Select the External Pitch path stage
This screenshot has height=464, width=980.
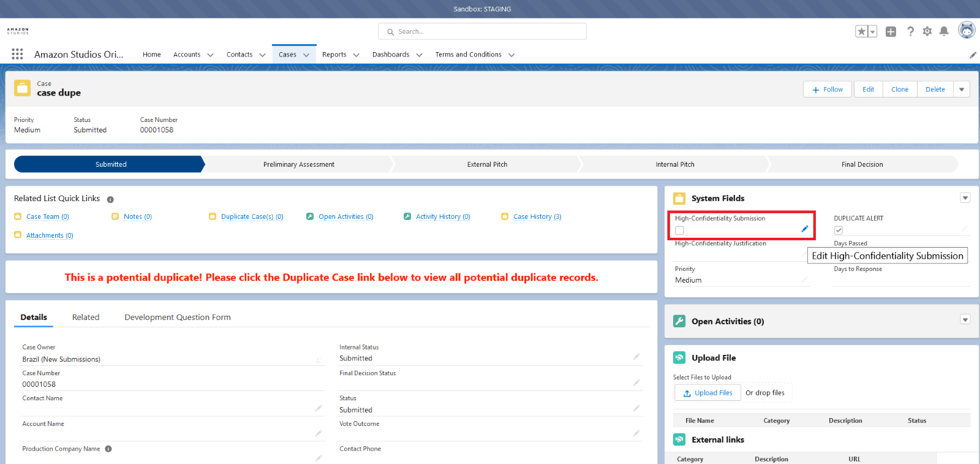[488, 164]
